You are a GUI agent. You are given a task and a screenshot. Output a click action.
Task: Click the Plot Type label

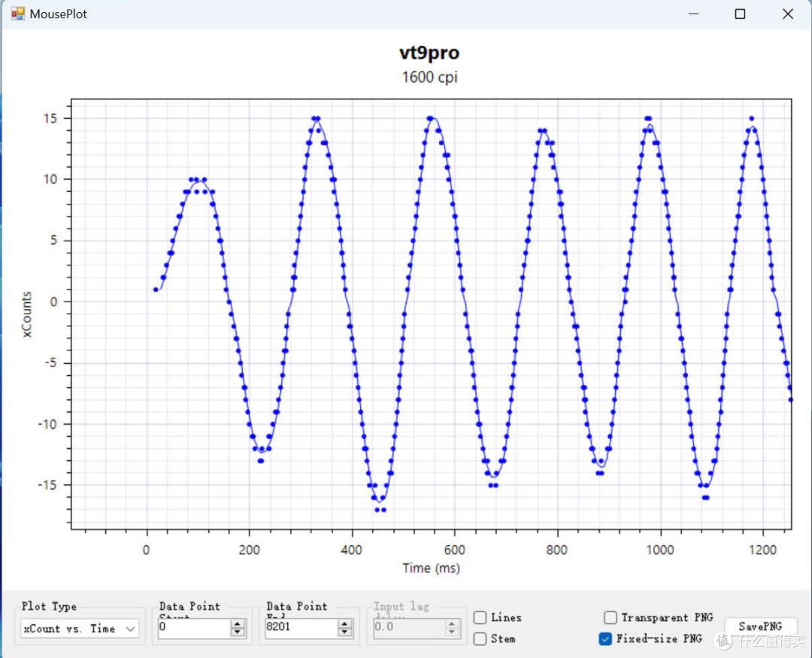point(49,606)
